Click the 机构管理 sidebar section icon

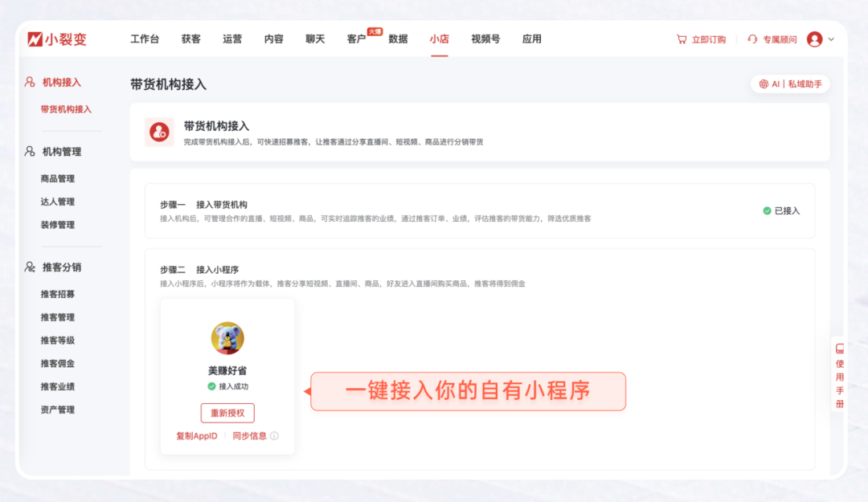[30, 151]
